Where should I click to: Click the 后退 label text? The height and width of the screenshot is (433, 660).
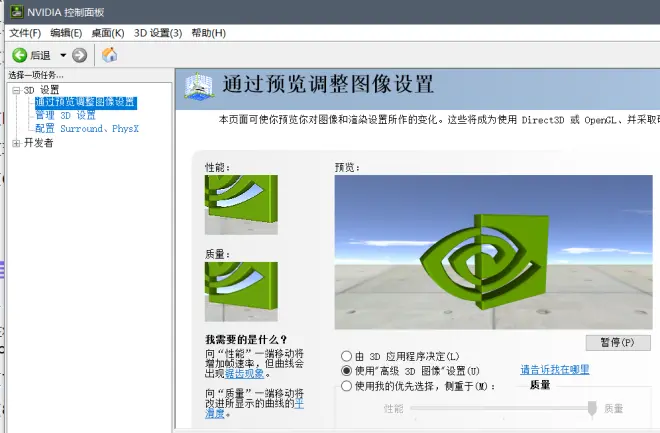[x=40, y=55]
